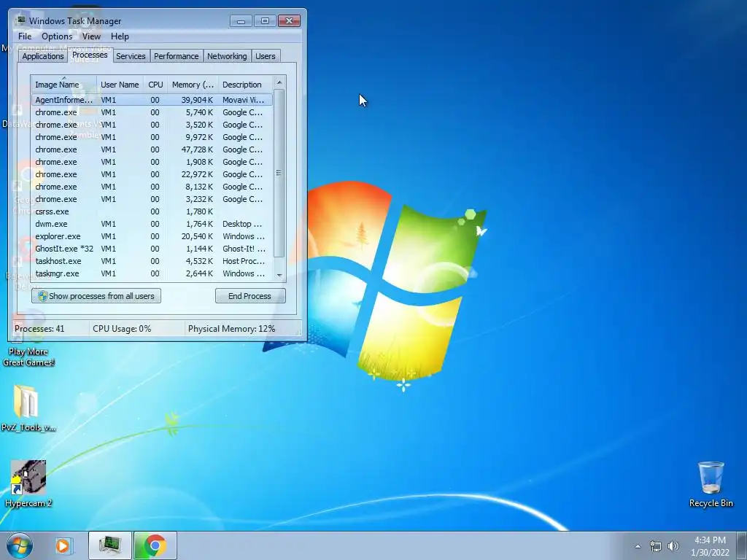Switch to the Users tab
Viewport: 747px width, 560px height.
pyautogui.click(x=265, y=56)
